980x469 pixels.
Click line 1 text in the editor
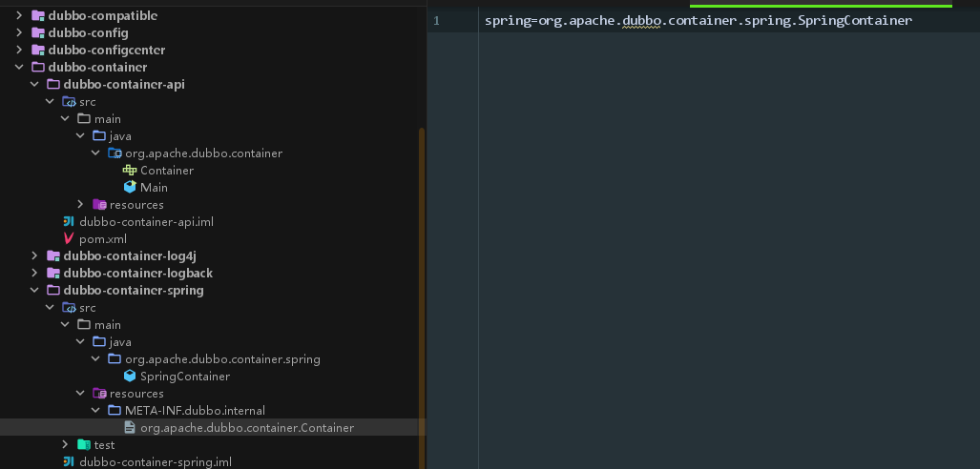(698, 21)
